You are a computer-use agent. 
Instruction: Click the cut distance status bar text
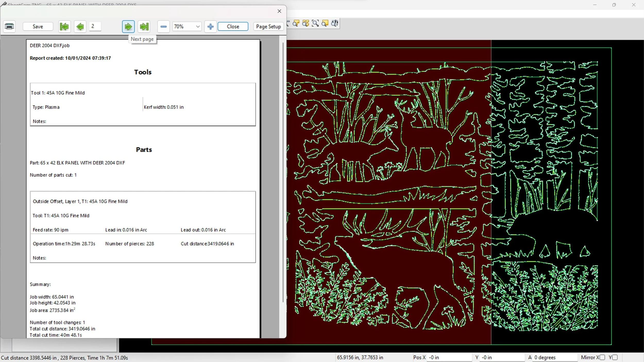(x=64, y=358)
